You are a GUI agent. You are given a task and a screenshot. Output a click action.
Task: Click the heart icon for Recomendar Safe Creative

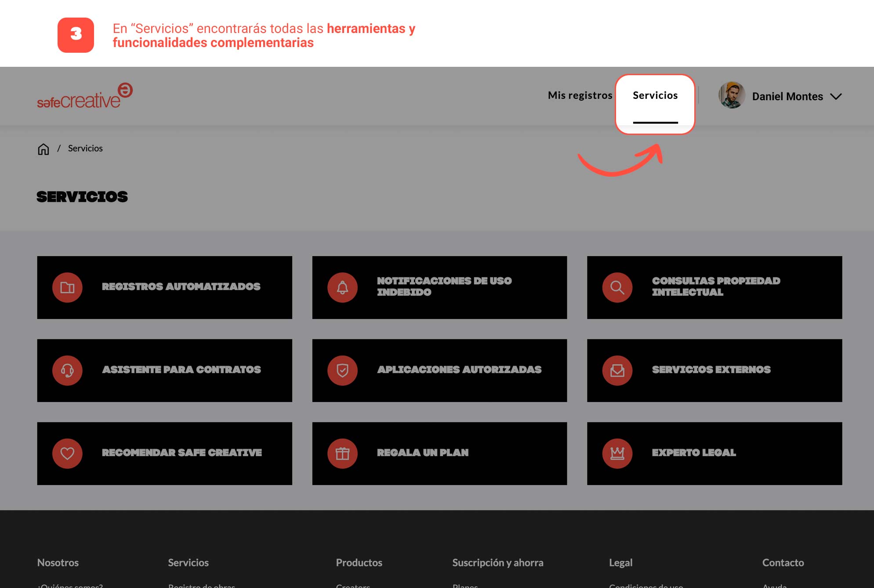point(67,454)
